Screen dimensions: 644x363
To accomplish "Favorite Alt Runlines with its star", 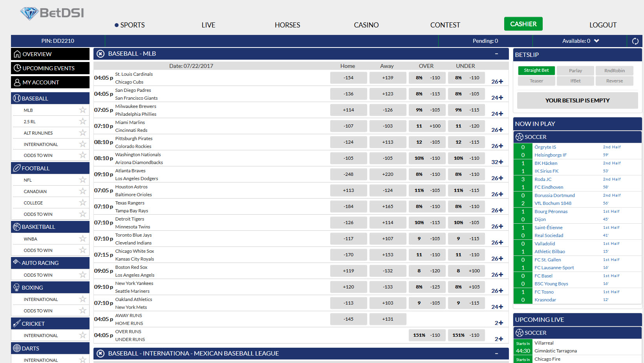I will pyautogui.click(x=82, y=133).
